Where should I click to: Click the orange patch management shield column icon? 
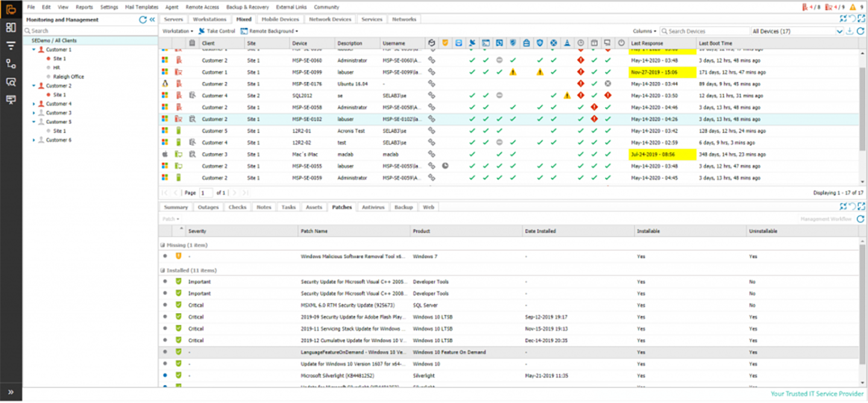445,43
